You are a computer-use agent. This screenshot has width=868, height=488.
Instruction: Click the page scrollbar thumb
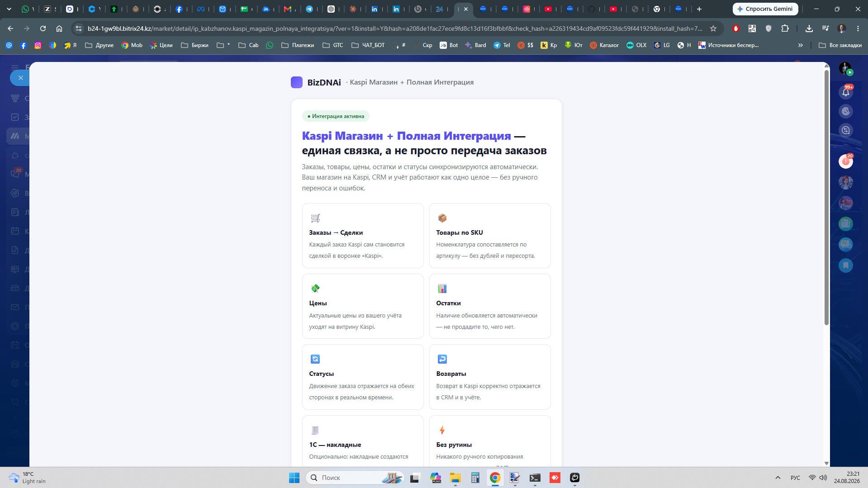click(x=826, y=198)
